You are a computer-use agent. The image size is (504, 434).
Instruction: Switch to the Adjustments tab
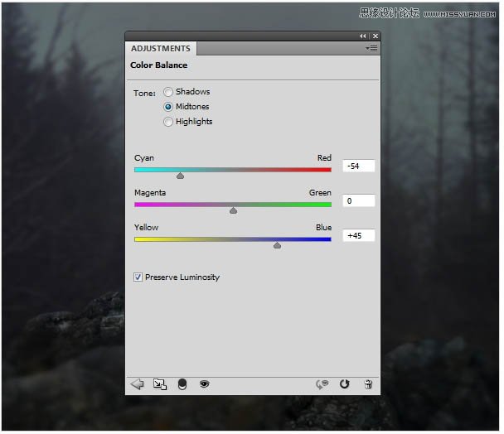(161, 49)
